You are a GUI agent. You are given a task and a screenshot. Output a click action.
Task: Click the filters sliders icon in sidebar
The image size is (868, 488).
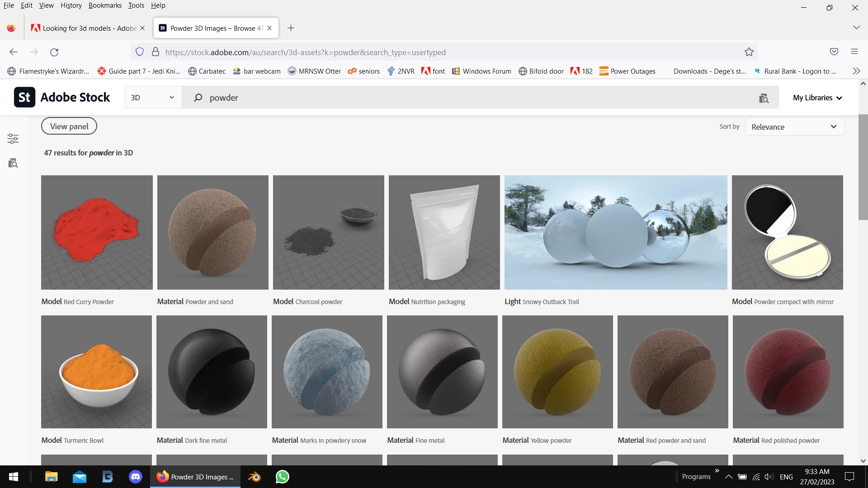click(x=13, y=139)
